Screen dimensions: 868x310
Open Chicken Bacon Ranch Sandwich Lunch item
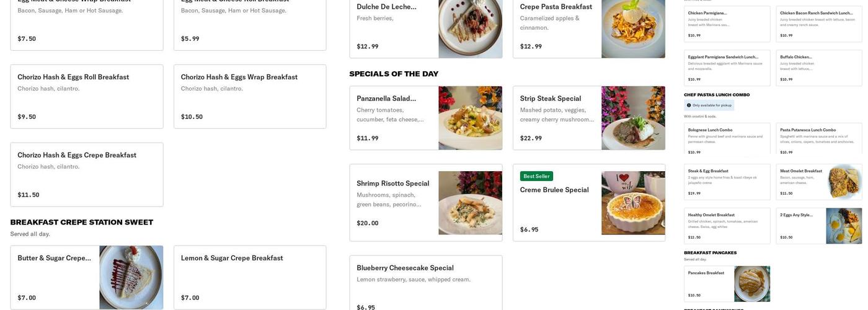tap(818, 24)
